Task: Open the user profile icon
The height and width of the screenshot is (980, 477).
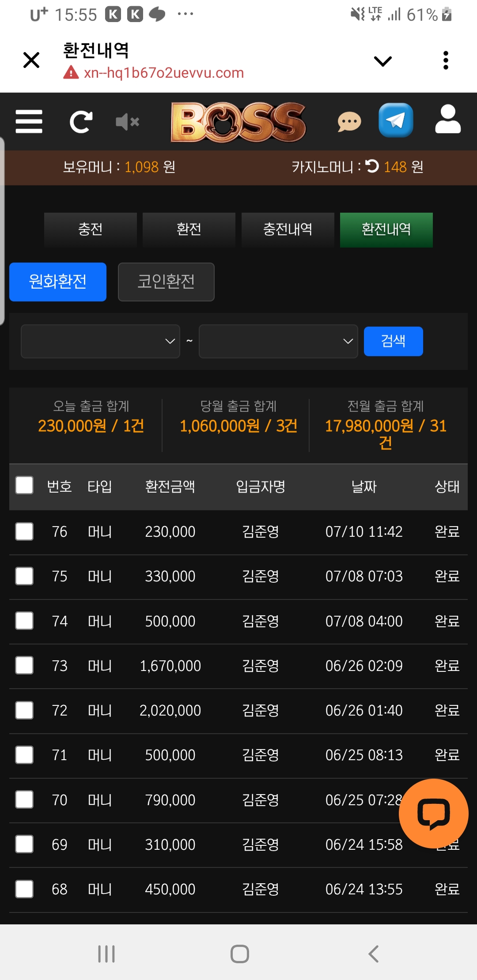Action: click(x=448, y=119)
